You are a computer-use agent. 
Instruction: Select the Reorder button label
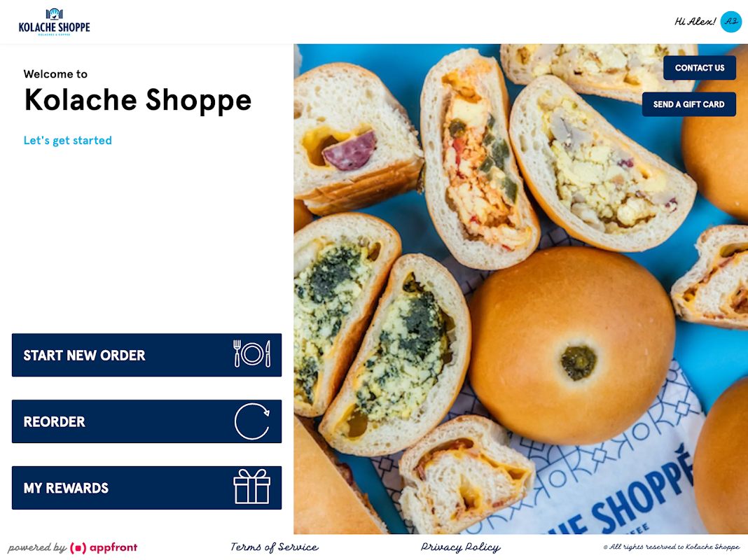55,422
